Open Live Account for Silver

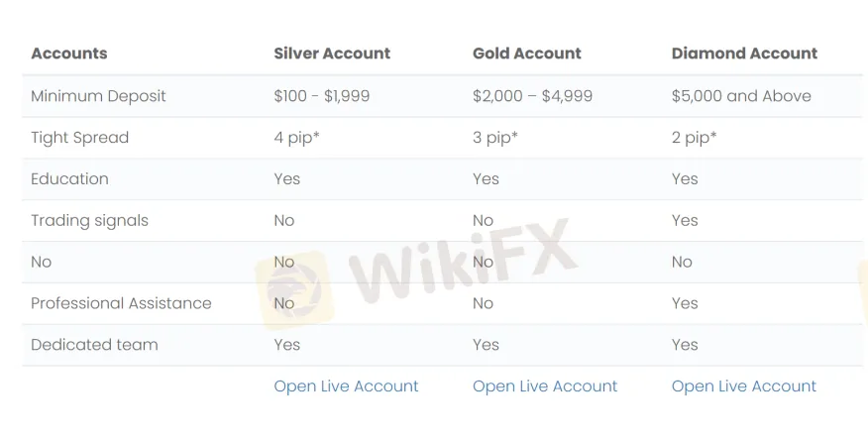coord(346,386)
